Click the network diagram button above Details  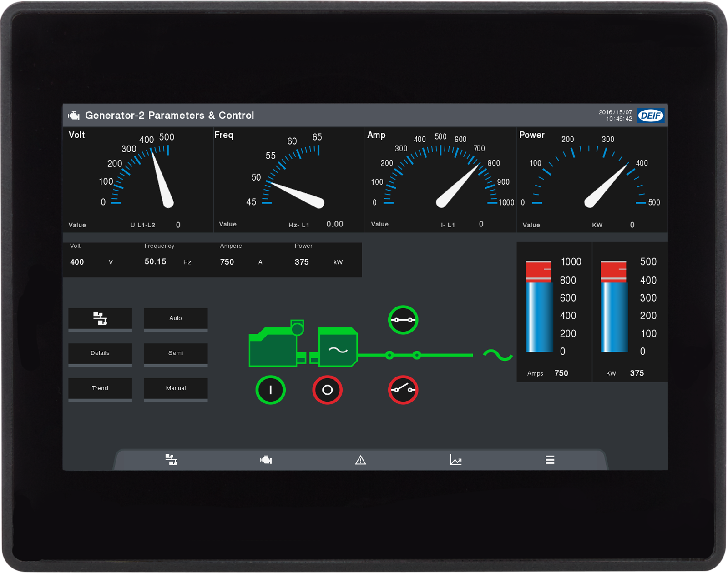point(100,318)
